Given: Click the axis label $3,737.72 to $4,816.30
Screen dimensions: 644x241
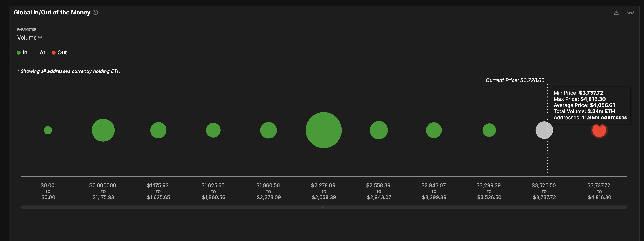Looking at the screenshot, I should tap(599, 191).
